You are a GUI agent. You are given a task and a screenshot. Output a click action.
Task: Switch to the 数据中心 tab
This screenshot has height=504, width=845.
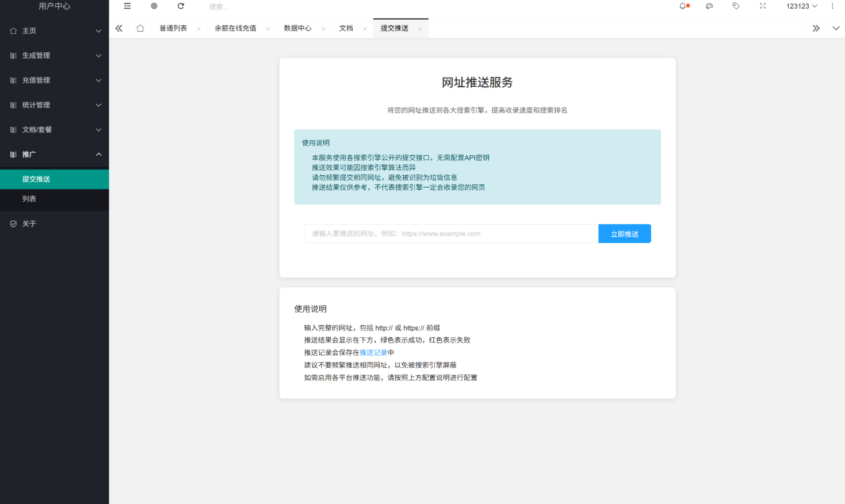click(297, 28)
